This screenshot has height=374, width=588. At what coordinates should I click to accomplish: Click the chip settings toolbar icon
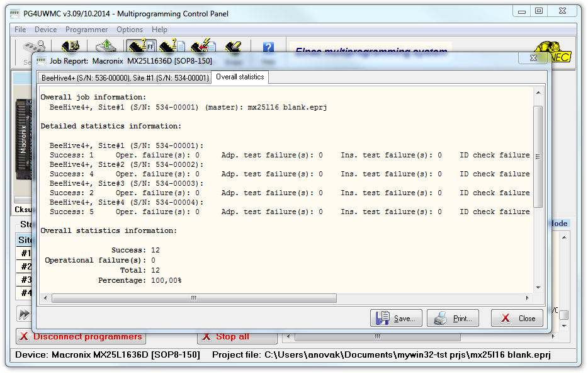tap(71, 46)
